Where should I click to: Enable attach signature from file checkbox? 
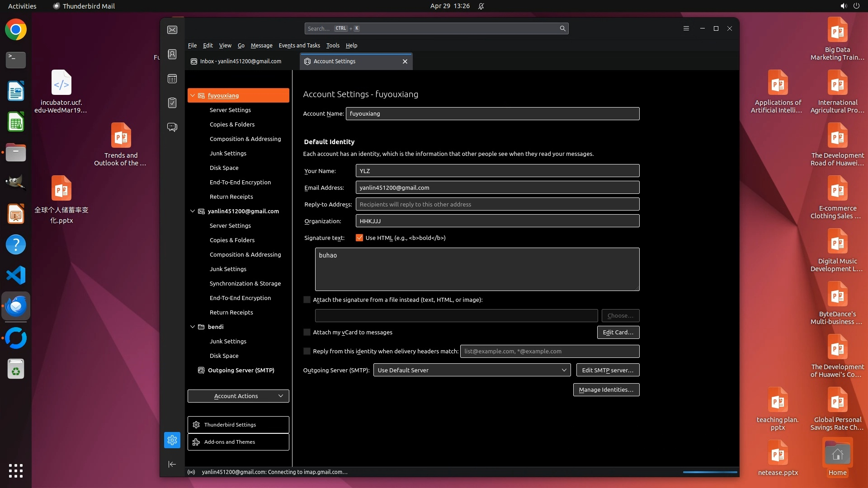(307, 300)
